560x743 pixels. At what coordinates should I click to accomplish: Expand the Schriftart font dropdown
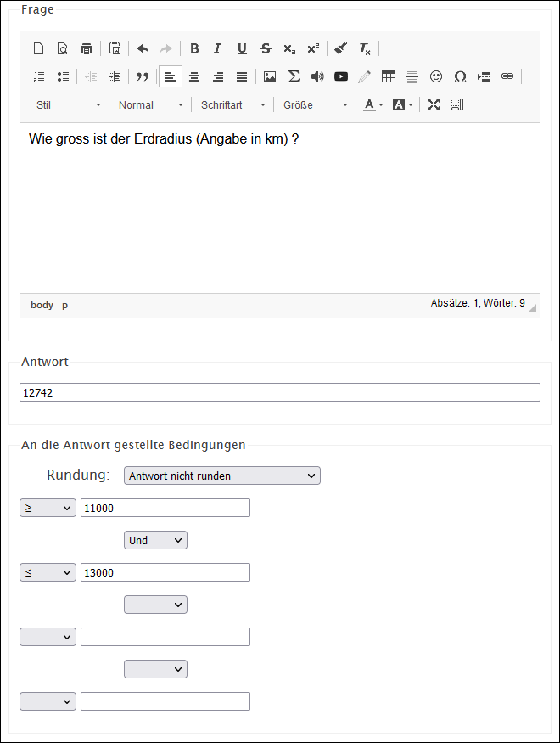coord(232,104)
